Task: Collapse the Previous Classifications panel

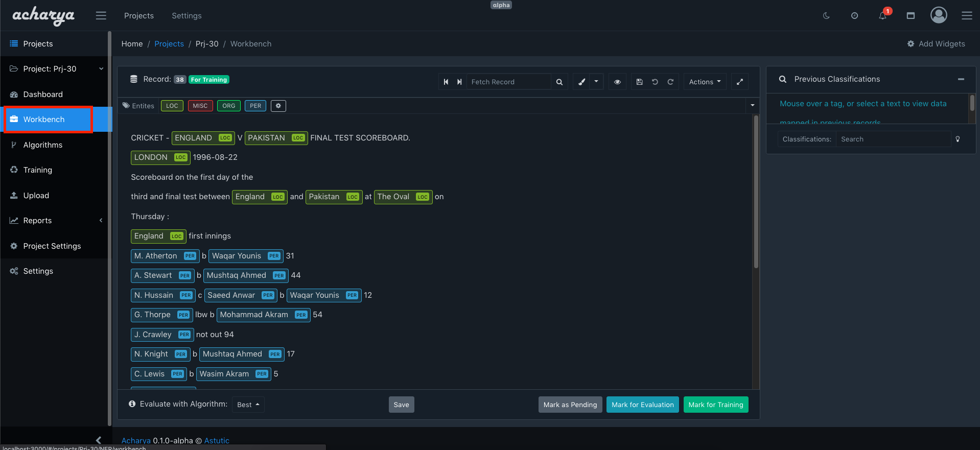Action: pyautogui.click(x=961, y=79)
